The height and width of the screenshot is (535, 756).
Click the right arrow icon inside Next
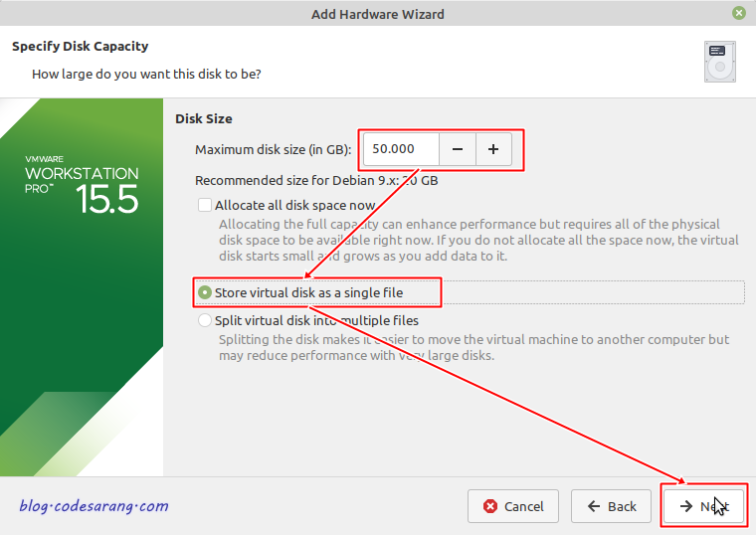pos(686,506)
